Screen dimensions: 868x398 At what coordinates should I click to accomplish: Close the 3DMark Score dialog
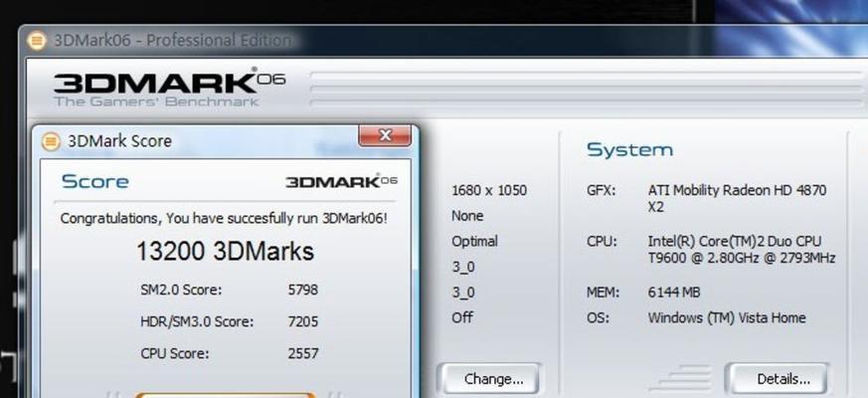click(x=385, y=135)
